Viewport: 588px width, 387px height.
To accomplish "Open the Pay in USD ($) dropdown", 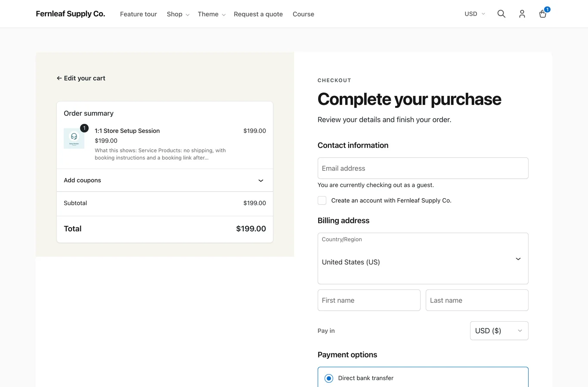I will click(499, 331).
